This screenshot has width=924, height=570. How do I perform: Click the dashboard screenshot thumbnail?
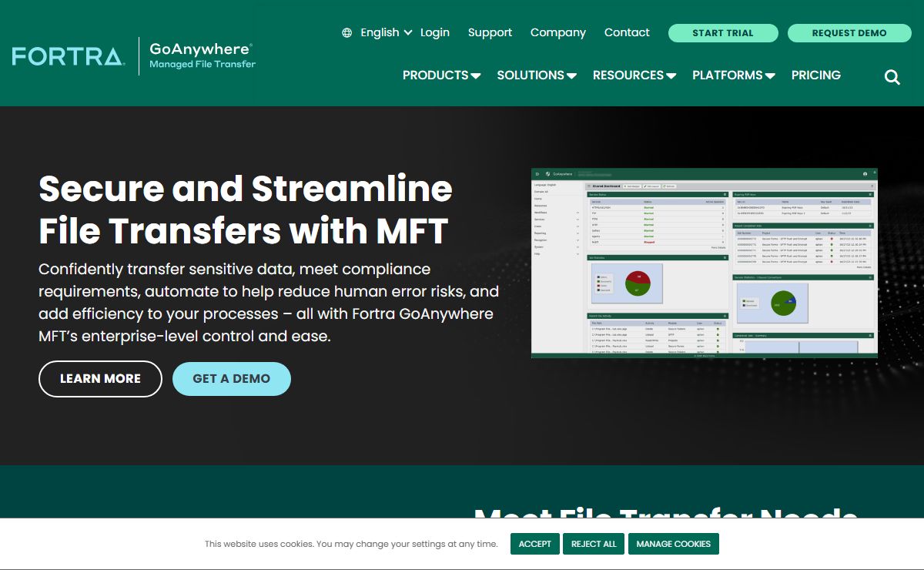[x=704, y=263]
